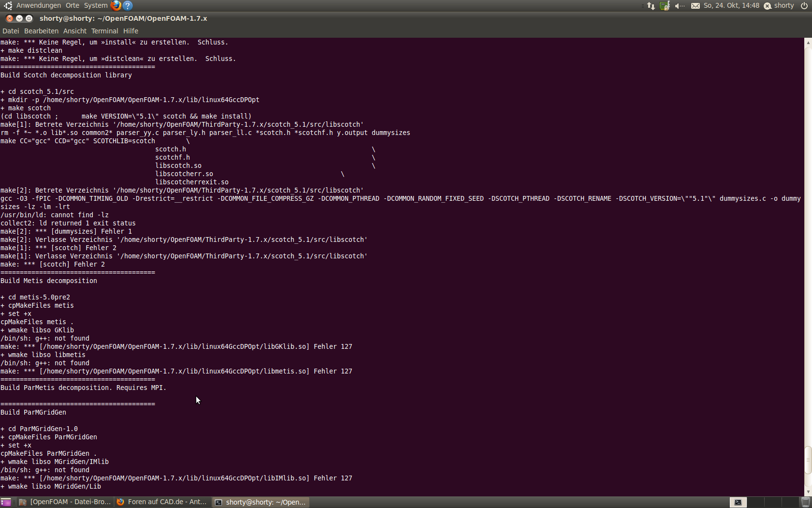The height and width of the screenshot is (508, 812).
Task: Click the line 'cpMakeFiles ParMGridGen .'
Action: point(49,453)
